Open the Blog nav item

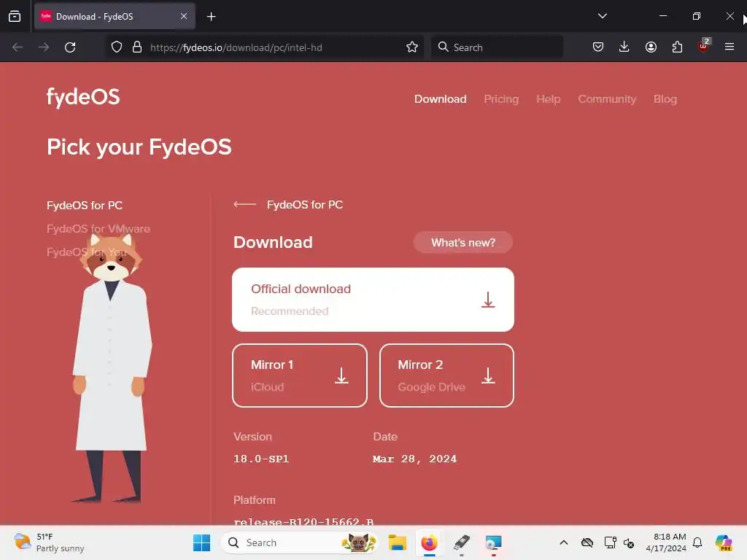(665, 99)
